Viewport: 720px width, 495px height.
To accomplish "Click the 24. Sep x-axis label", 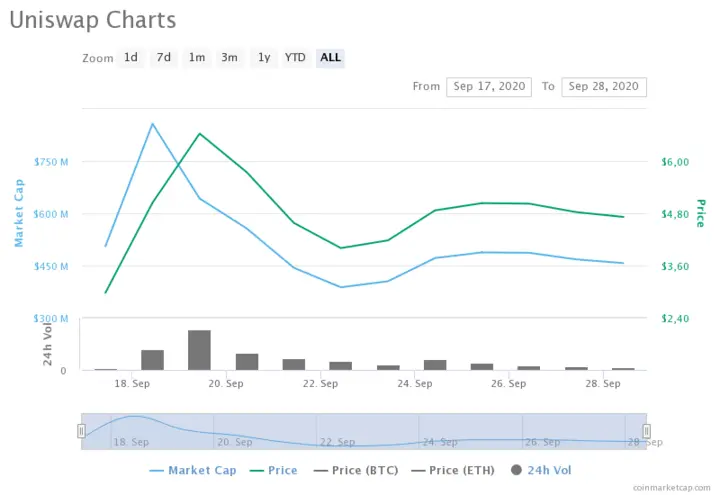I will pyautogui.click(x=415, y=384).
